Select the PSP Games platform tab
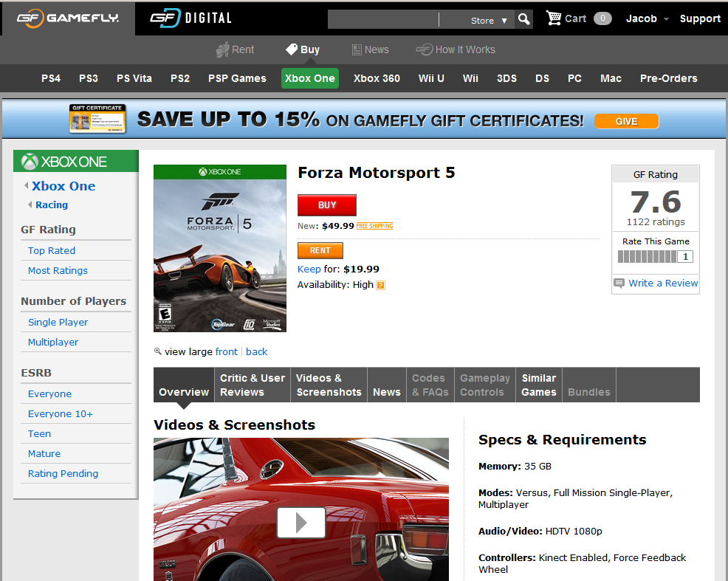The width and height of the screenshot is (728, 581). 237,78
